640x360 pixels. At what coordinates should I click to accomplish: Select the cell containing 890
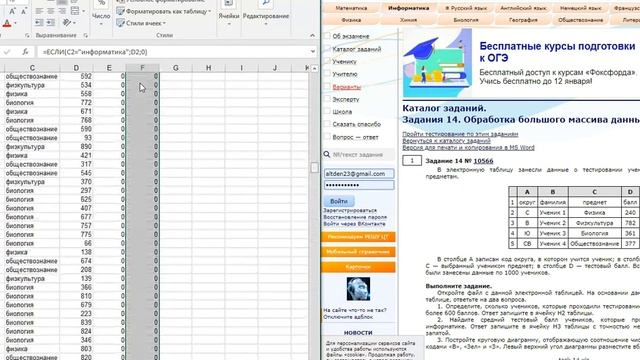[76, 147]
